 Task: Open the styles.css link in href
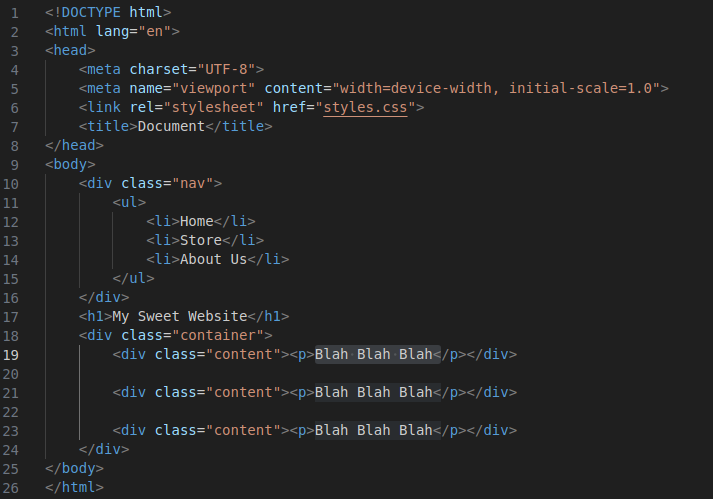click(365, 107)
